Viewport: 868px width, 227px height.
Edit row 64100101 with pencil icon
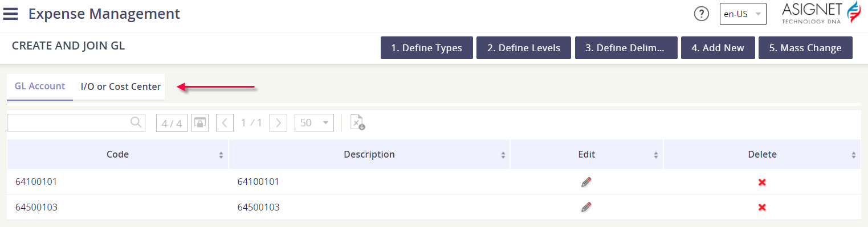coord(586,182)
